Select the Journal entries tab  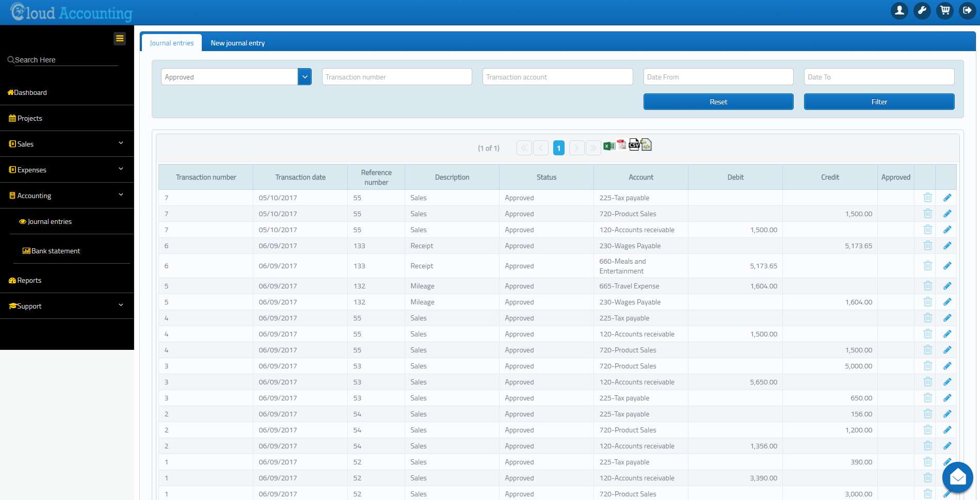click(x=171, y=43)
